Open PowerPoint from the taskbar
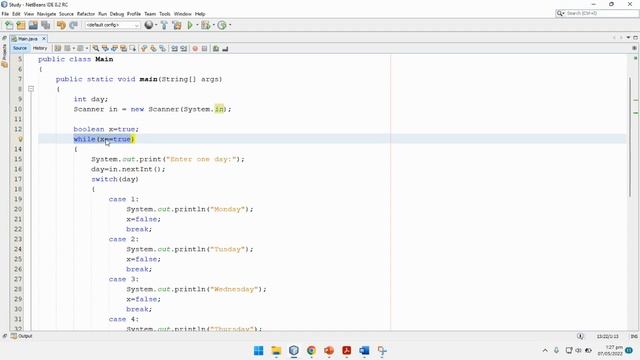 click(329, 351)
